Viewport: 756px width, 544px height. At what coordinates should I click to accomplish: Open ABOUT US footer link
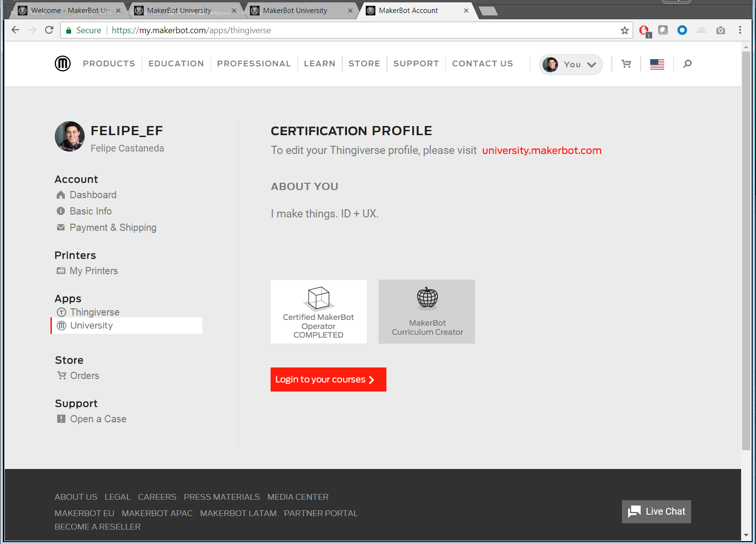coord(76,497)
